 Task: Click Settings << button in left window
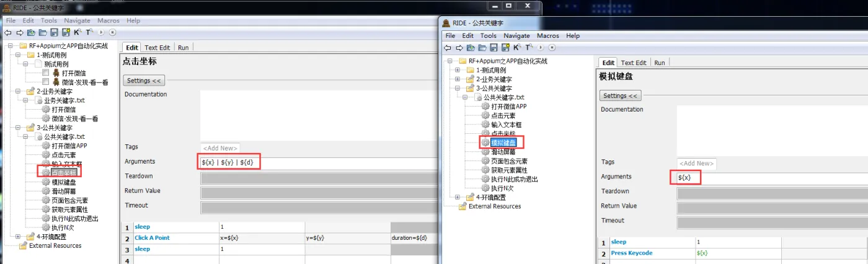click(144, 81)
